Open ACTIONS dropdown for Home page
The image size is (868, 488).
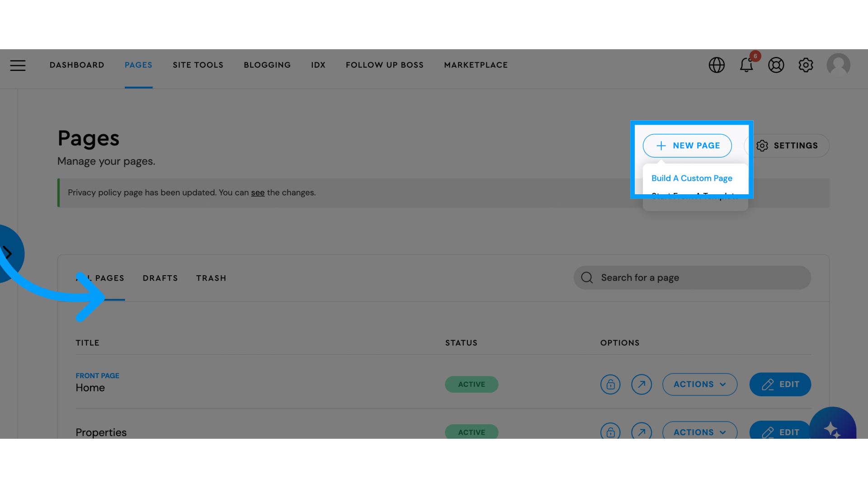click(699, 385)
